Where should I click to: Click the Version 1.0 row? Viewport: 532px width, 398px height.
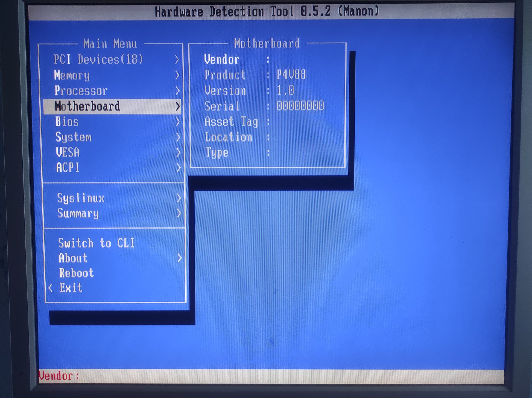[249, 90]
